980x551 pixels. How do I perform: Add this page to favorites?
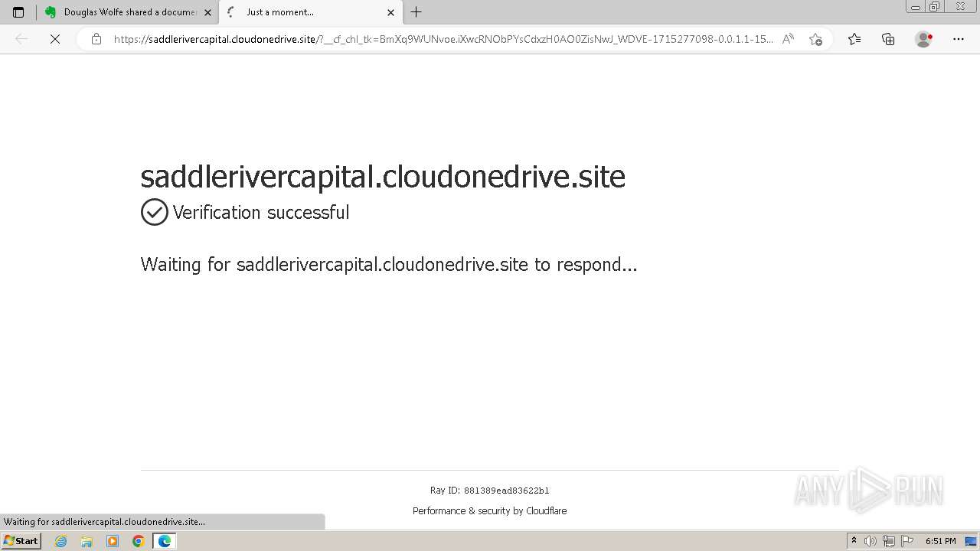(x=815, y=39)
